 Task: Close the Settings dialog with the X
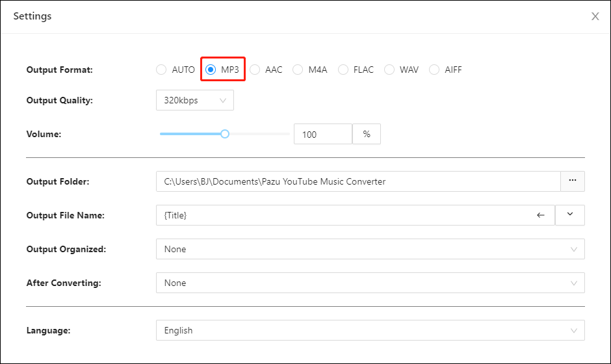pos(595,16)
